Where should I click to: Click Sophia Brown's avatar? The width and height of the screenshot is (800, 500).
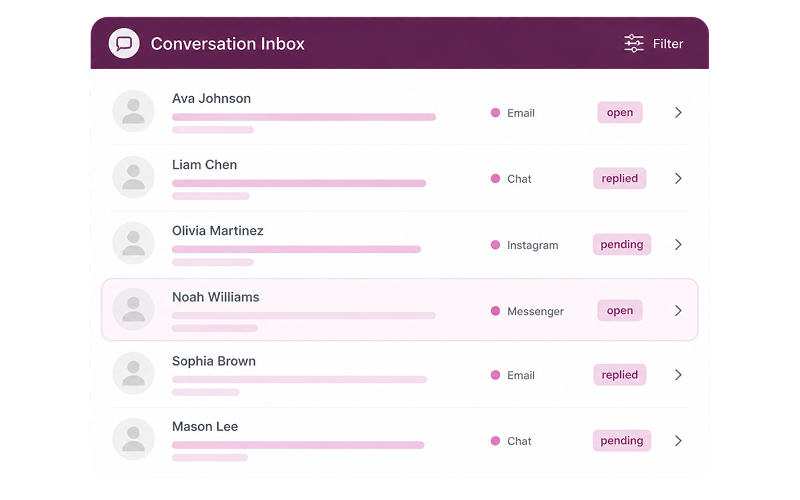133,373
